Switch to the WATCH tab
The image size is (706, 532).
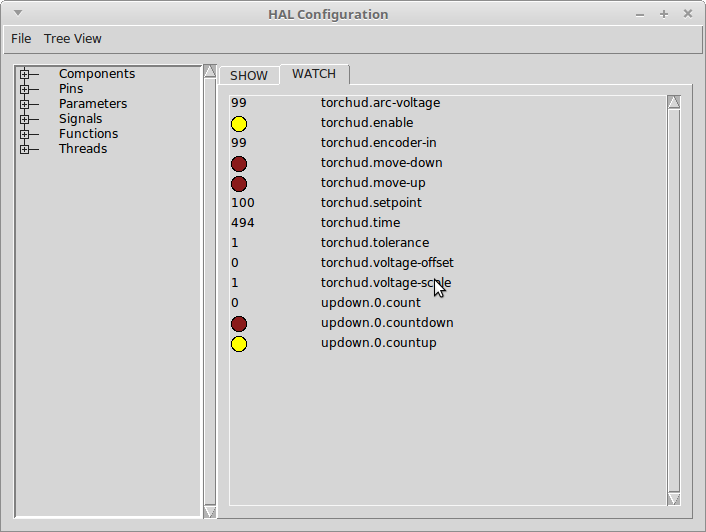tap(314, 74)
